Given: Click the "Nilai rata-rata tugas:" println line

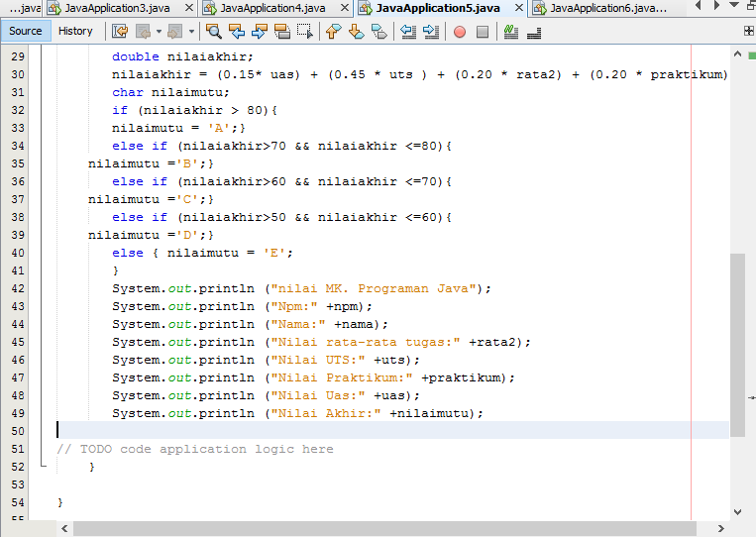Looking at the screenshot, I should (321, 342).
